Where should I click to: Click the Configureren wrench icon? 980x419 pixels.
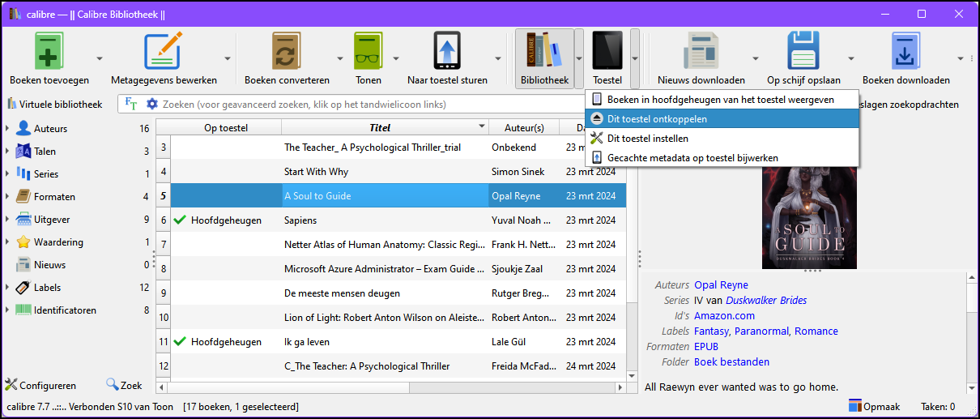[x=11, y=385]
